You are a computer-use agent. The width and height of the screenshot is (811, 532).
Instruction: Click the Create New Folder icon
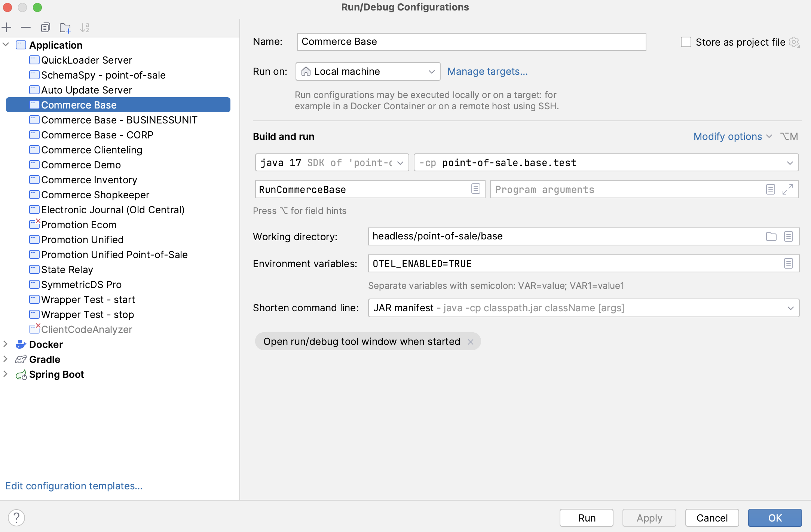point(65,27)
